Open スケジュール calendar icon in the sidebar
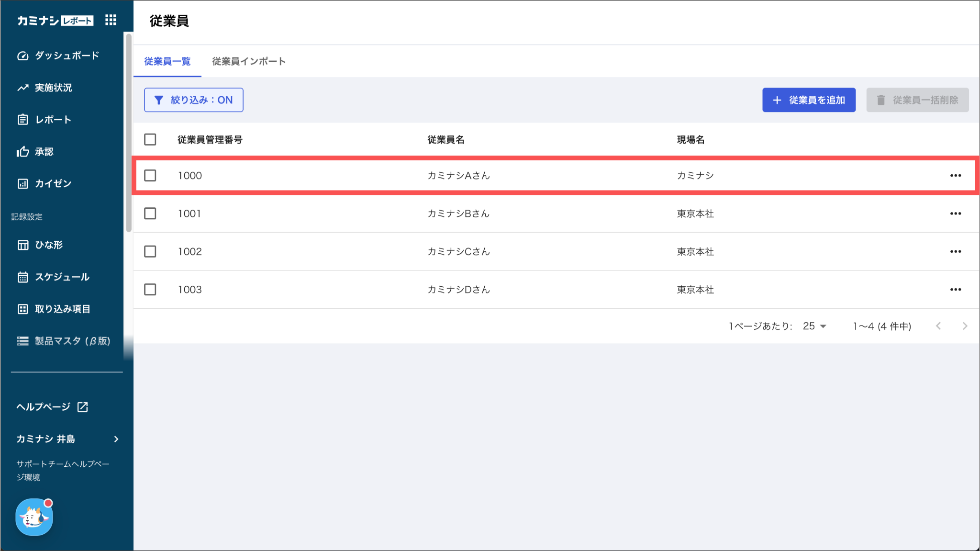The height and width of the screenshot is (551, 980). [x=22, y=277]
